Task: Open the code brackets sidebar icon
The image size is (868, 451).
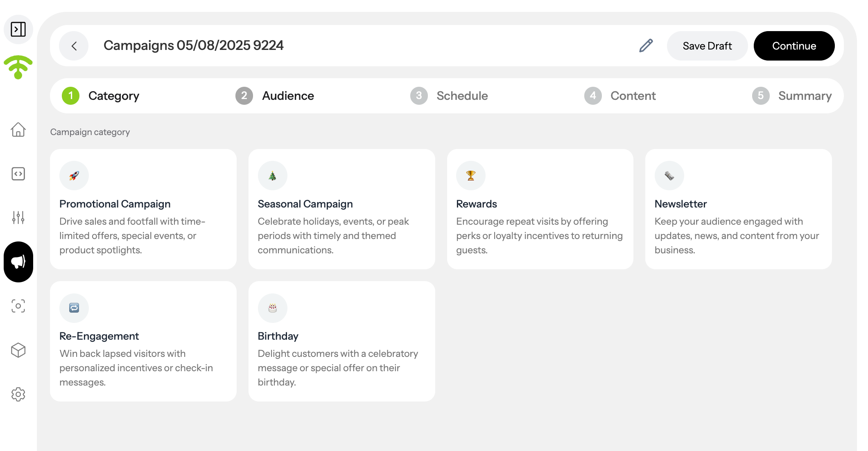Action: 18,174
